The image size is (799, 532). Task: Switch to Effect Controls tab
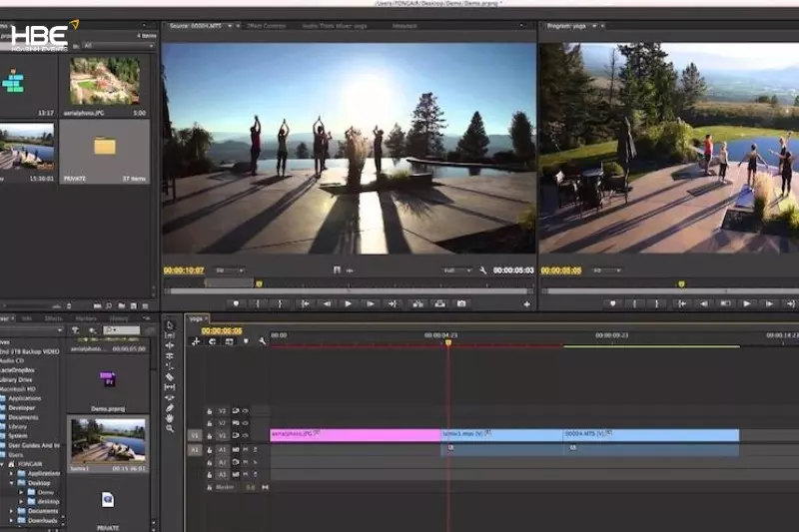tap(266, 26)
